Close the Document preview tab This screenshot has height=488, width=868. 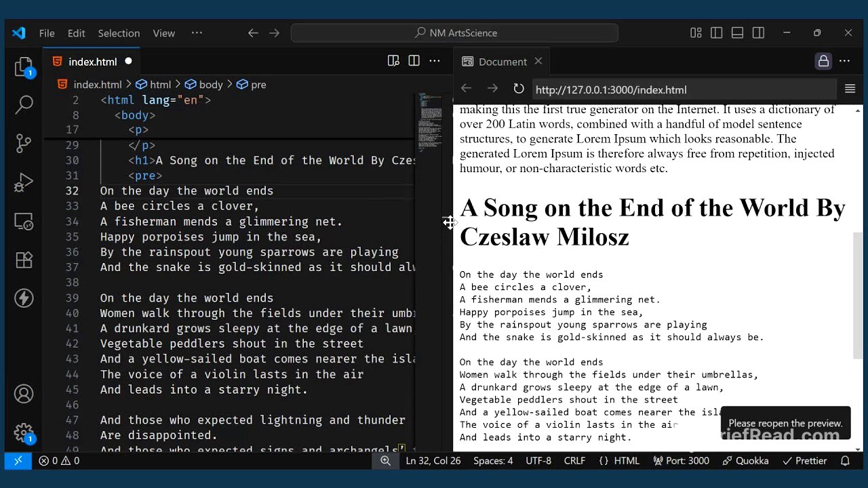point(538,61)
